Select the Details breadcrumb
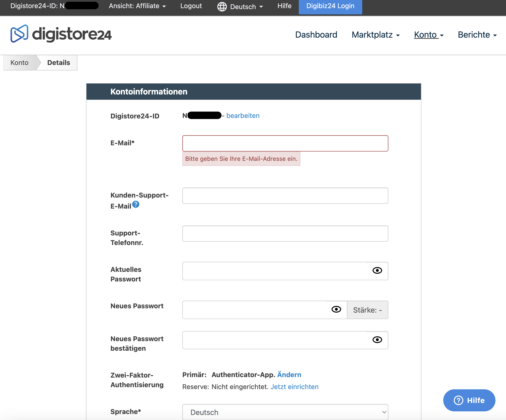This screenshot has height=420, width=506. (x=58, y=63)
